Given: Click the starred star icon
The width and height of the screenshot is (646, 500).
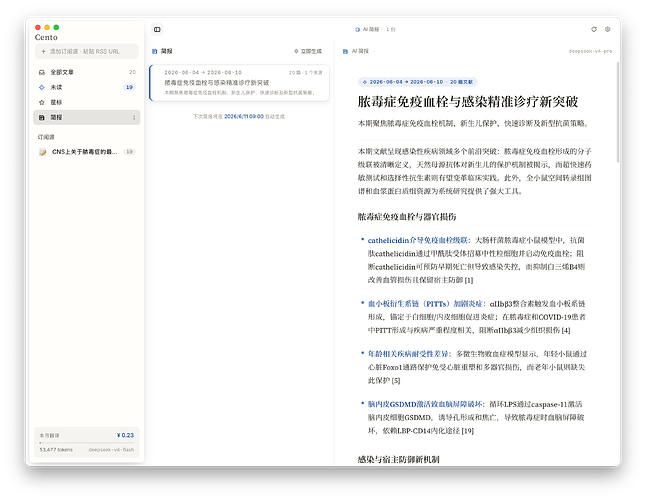Looking at the screenshot, I should (42, 102).
